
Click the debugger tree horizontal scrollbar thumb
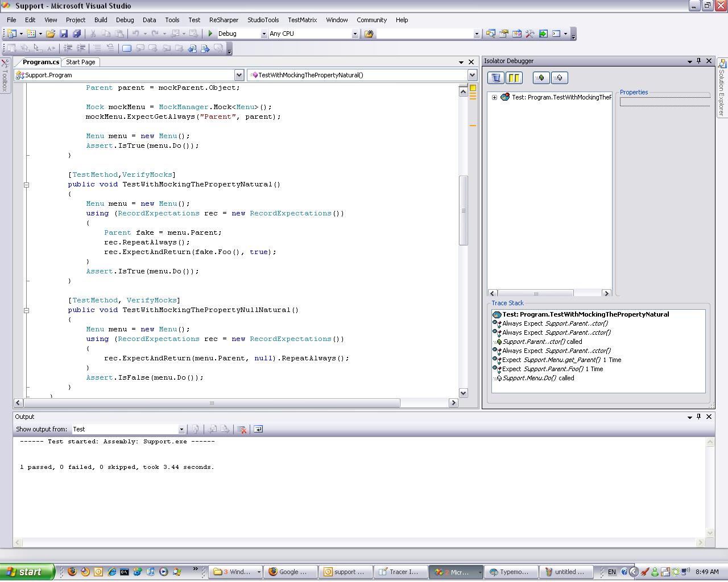(535, 293)
